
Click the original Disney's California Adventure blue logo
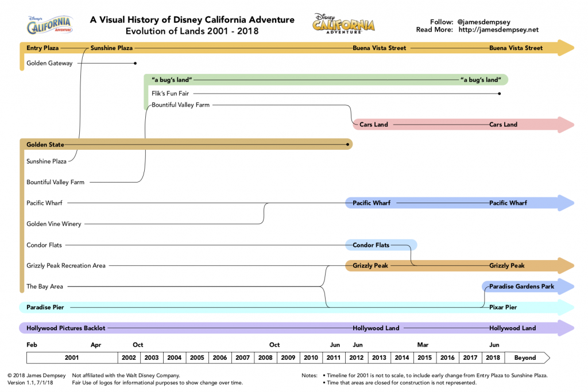coord(50,25)
